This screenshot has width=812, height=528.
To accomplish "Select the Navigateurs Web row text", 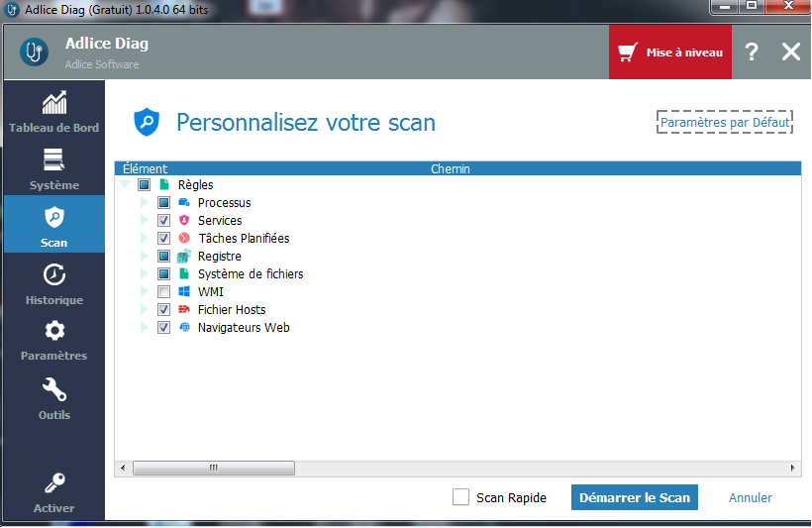I will [x=244, y=328].
